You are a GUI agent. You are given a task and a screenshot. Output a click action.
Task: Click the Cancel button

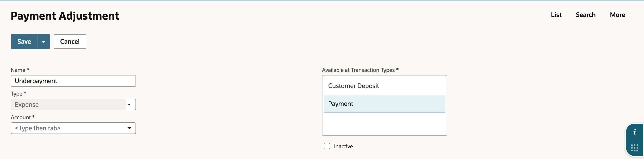click(x=70, y=42)
